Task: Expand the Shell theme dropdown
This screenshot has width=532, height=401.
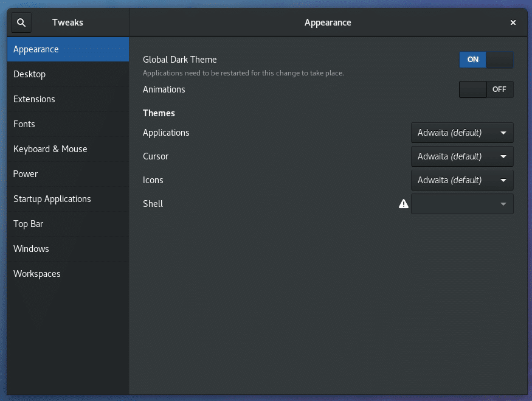Action: pyautogui.click(x=462, y=203)
